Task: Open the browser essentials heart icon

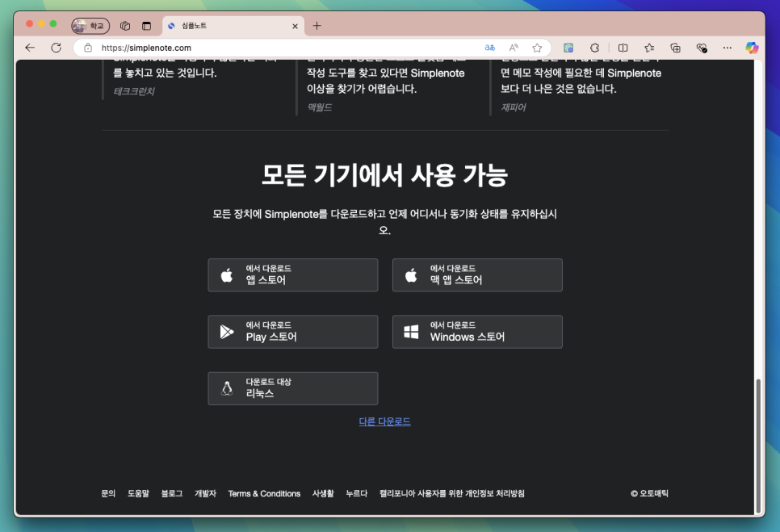Action: pos(702,48)
